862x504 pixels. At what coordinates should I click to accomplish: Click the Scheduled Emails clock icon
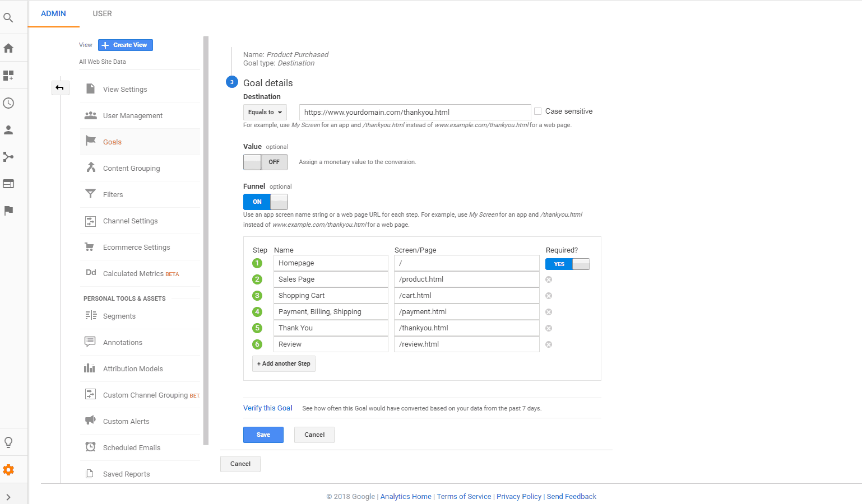tap(90, 447)
